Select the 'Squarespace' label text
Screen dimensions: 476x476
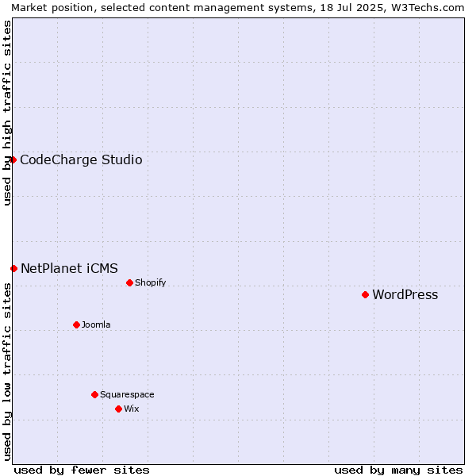click(127, 394)
